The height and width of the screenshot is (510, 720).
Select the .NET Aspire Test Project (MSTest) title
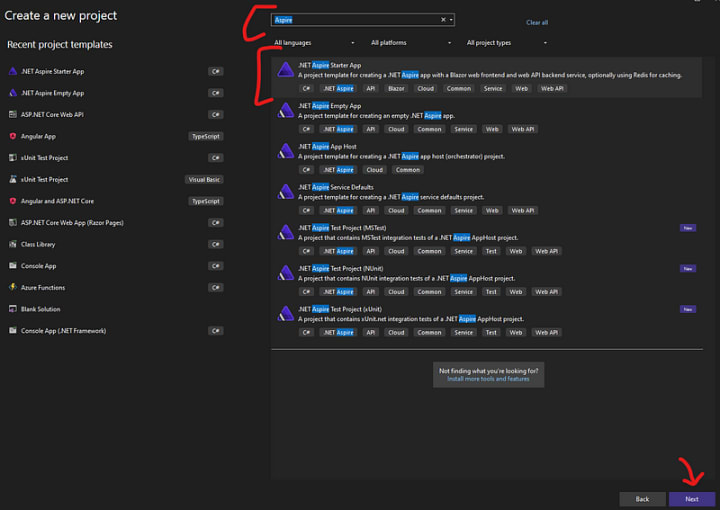pyautogui.click(x=342, y=228)
